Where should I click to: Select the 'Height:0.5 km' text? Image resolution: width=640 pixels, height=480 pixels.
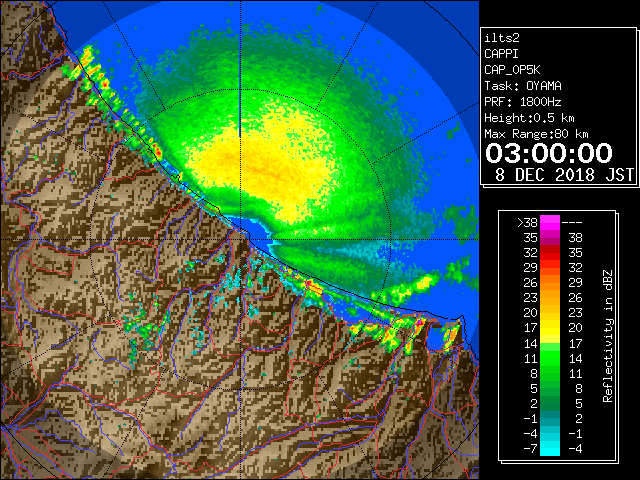[529, 118]
